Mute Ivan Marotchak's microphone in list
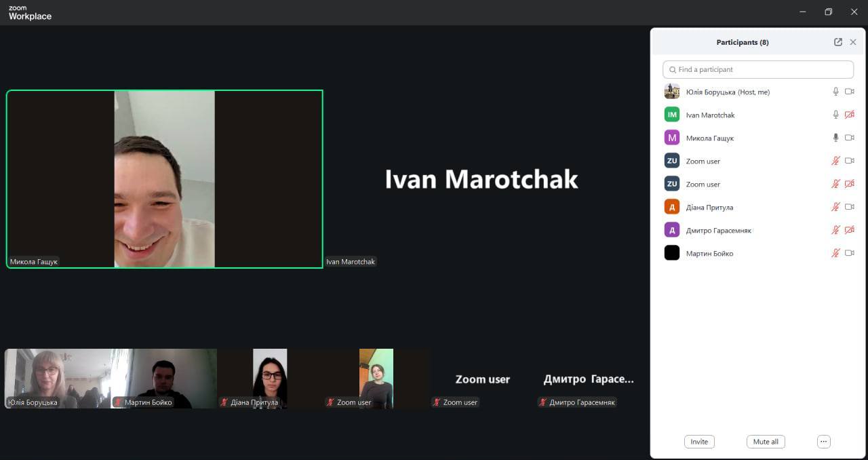 click(x=835, y=115)
